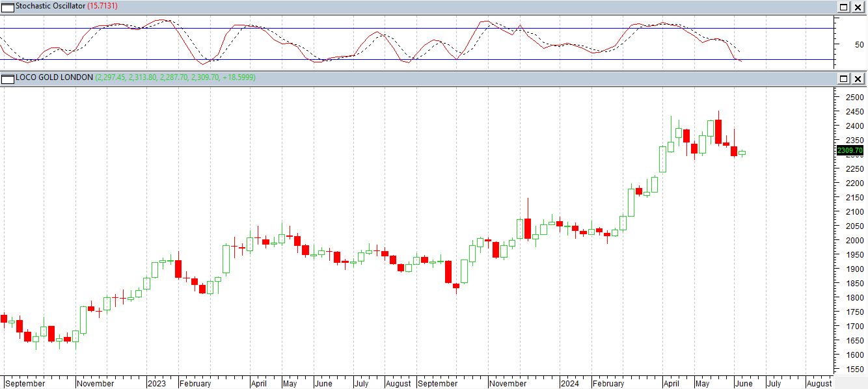Click the 1800 level on price scale
Screen dimensions: 868x389
(855, 298)
